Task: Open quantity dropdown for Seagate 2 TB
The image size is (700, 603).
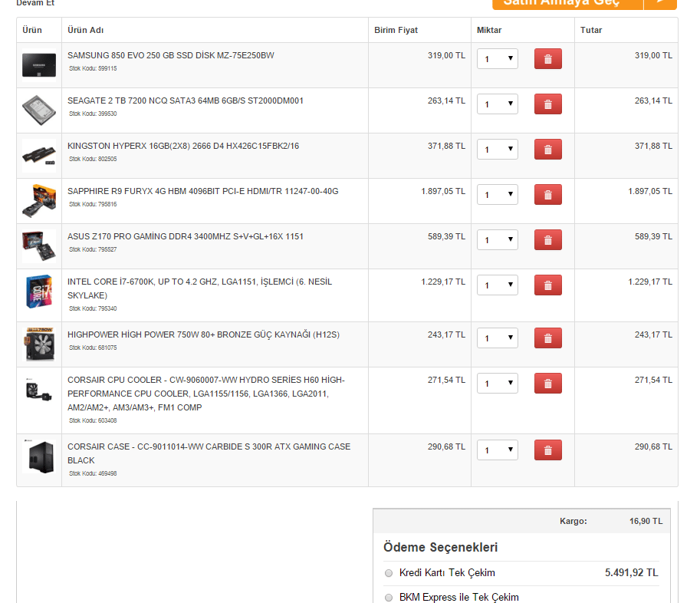Action: 498,104
